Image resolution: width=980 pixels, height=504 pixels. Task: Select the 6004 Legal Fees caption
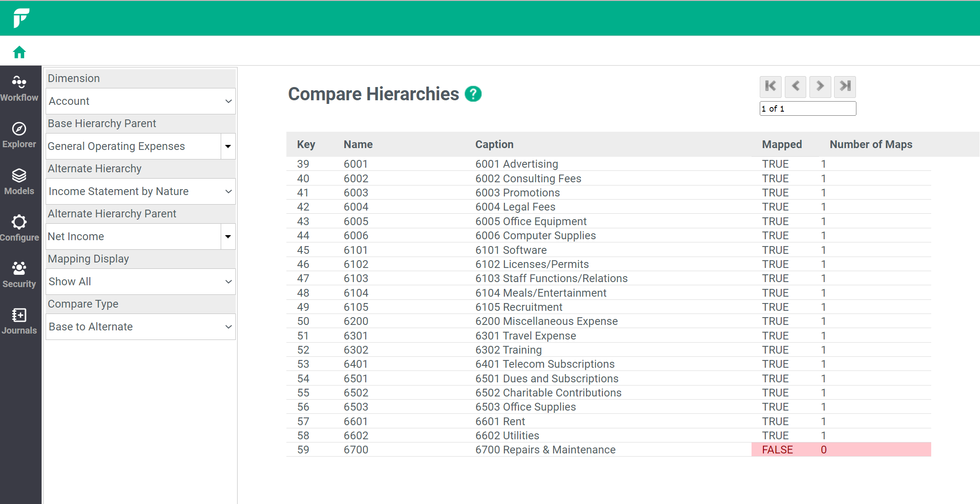(515, 207)
